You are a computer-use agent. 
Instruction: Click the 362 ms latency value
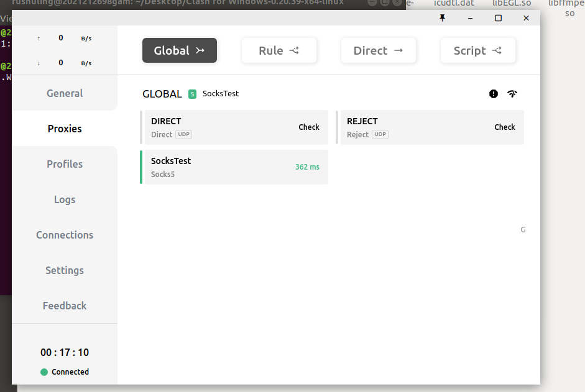pyautogui.click(x=307, y=167)
